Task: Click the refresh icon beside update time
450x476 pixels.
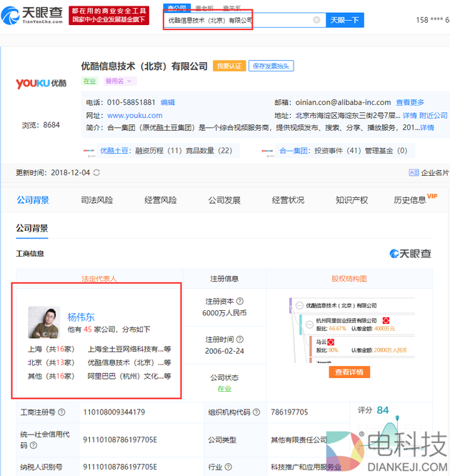Action: pyautogui.click(x=96, y=172)
